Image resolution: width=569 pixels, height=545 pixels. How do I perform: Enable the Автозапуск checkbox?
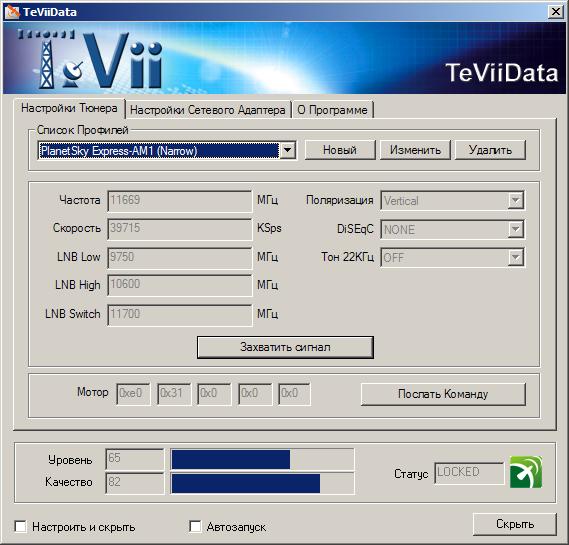[195, 526]
